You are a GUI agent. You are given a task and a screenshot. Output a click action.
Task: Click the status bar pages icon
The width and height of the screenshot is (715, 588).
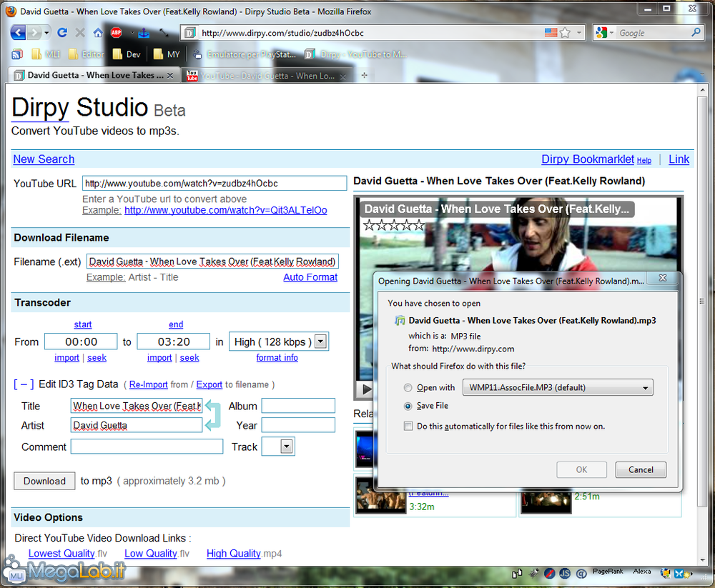[517, 574]
